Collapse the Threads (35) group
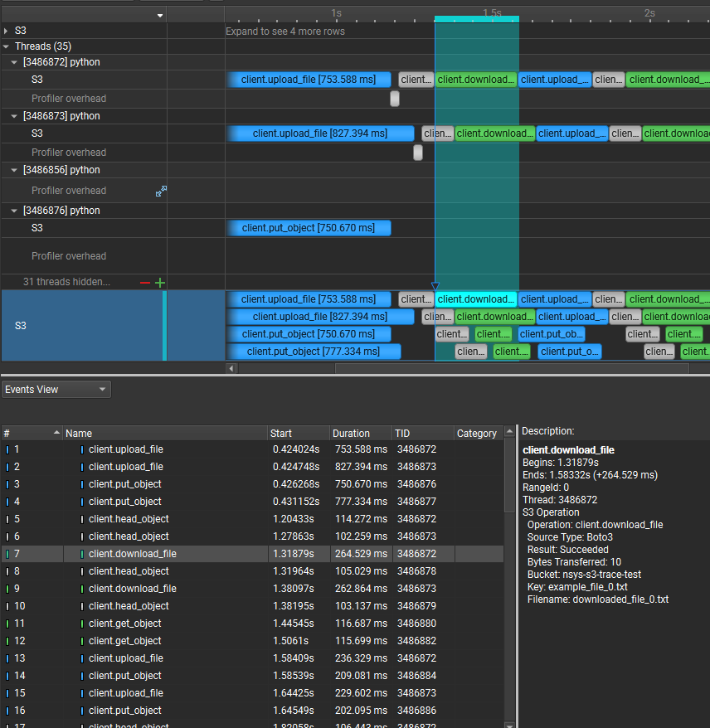This screenshot has width=710, height=728. pos(7,46)
